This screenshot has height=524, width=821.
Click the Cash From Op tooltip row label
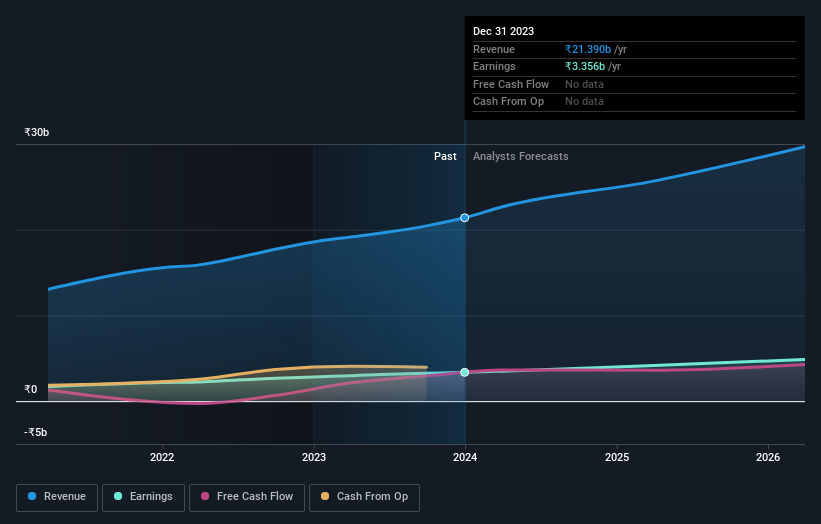click(x=508, y=102)
